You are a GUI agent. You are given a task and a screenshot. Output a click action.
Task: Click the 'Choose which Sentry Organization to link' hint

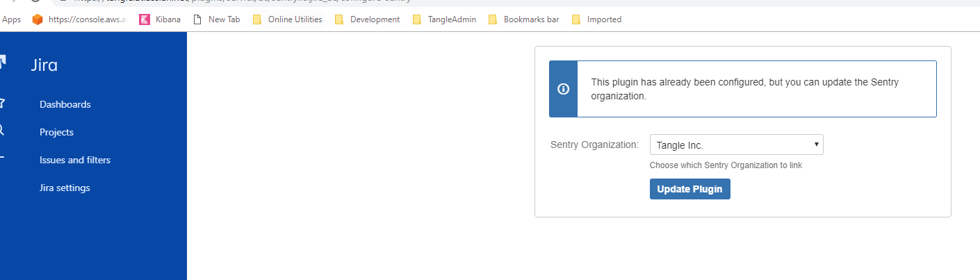point(726,165)
